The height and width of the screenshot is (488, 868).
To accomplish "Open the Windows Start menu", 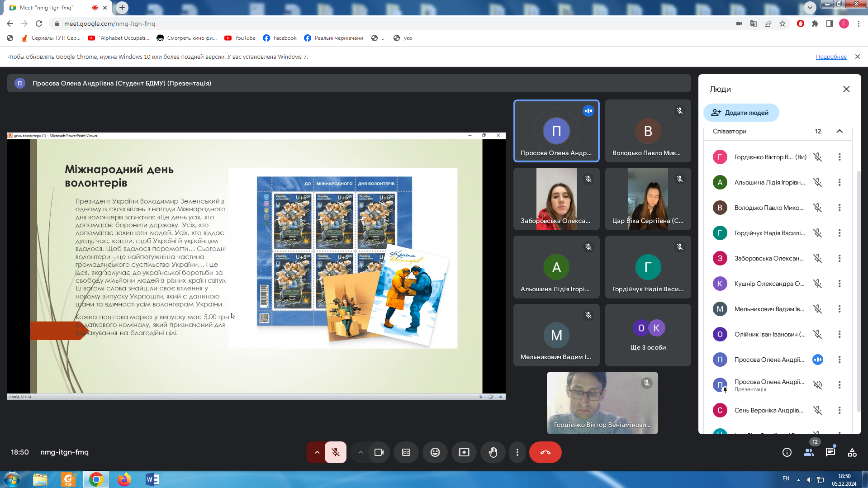I will point(12,479).
